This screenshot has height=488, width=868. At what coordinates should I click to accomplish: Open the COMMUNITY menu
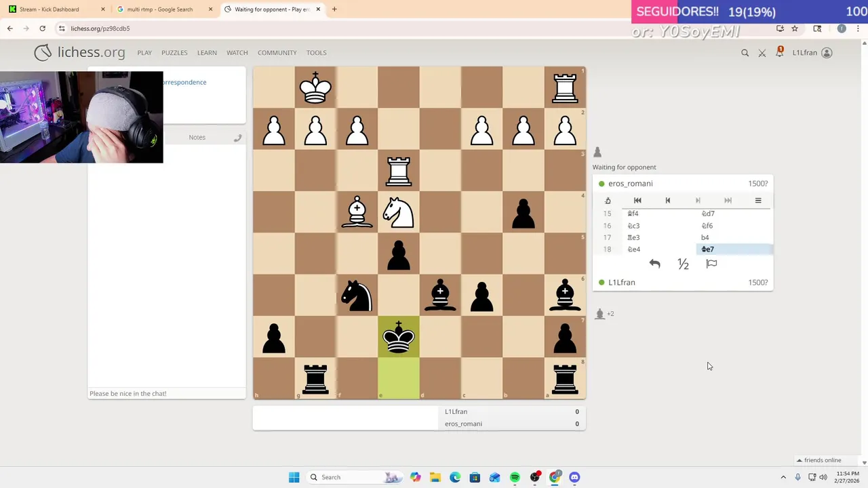click(277, 53)
